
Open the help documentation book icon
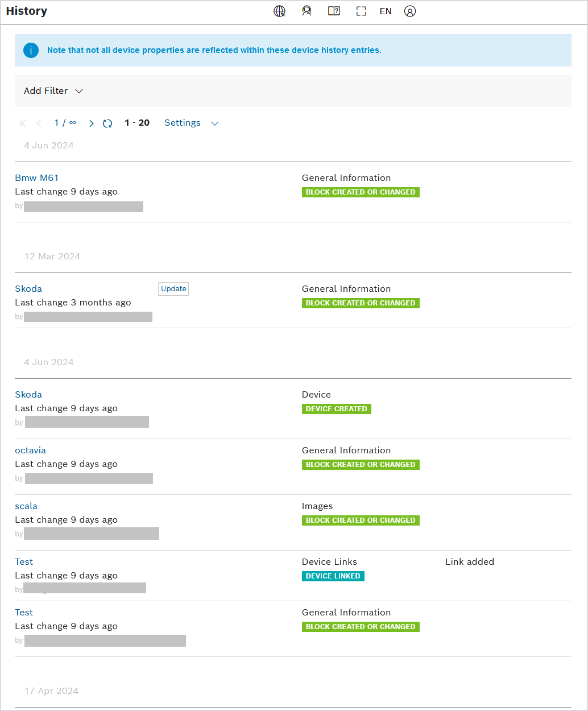(334, 11)
